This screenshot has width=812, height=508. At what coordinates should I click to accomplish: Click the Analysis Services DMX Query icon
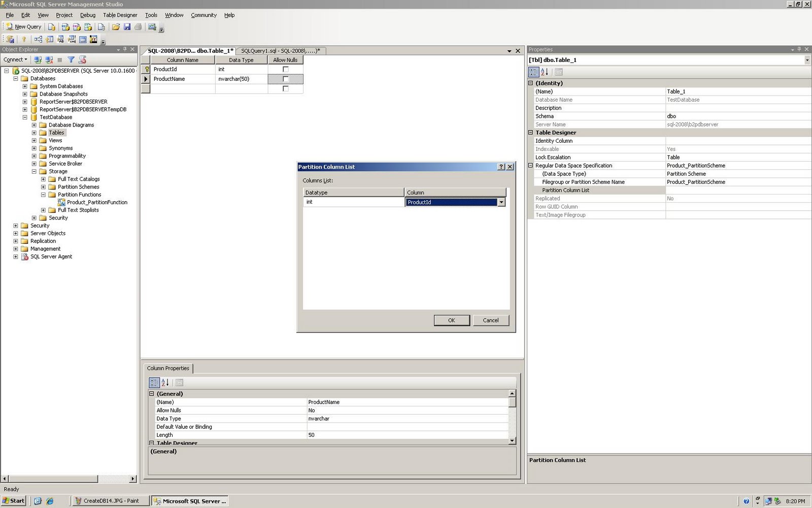point(77,27)
